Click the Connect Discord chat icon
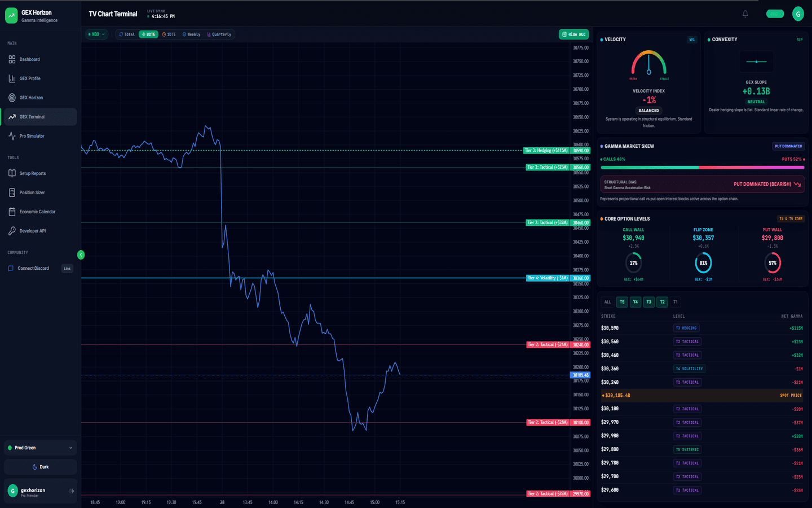Viewport: 812px width, 508px height. click(11, 268)
